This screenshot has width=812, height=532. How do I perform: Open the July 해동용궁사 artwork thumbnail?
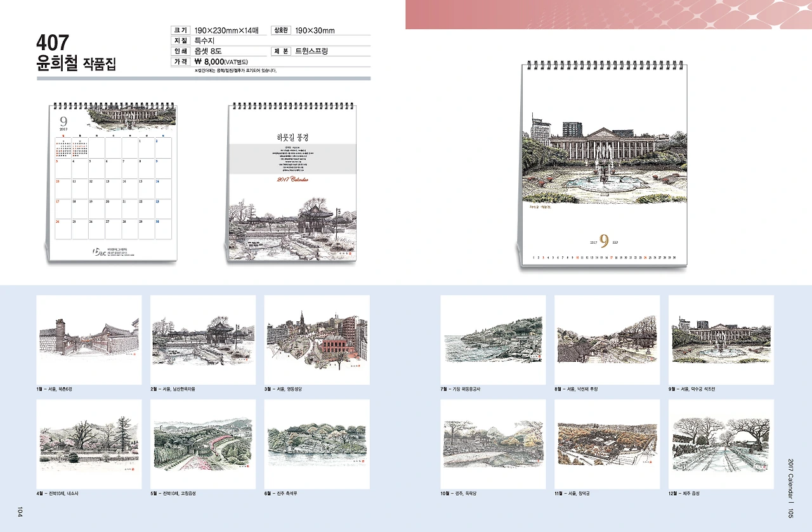point(493,340)
